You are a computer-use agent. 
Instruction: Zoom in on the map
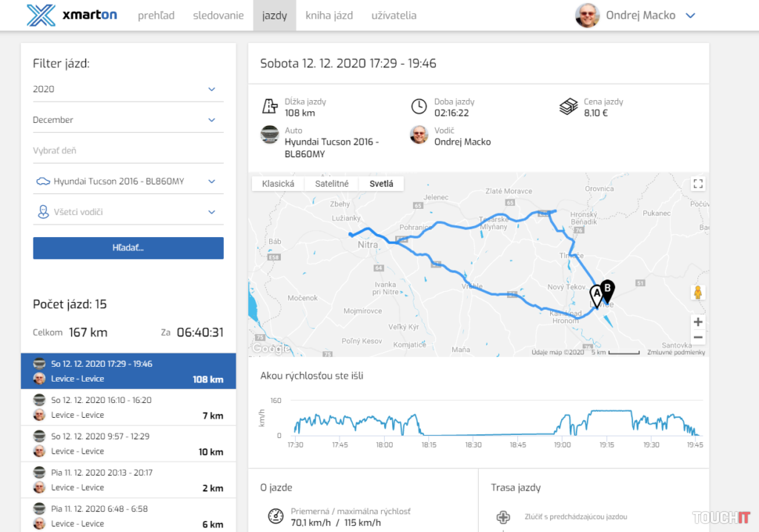(697, 322)
